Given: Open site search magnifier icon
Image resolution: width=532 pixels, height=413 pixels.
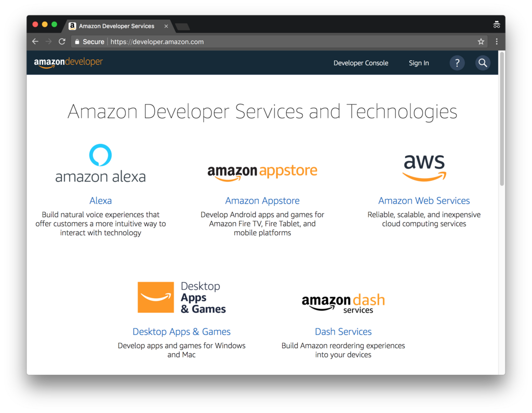Looking at the screenshot, I should (x=483, y=63).
